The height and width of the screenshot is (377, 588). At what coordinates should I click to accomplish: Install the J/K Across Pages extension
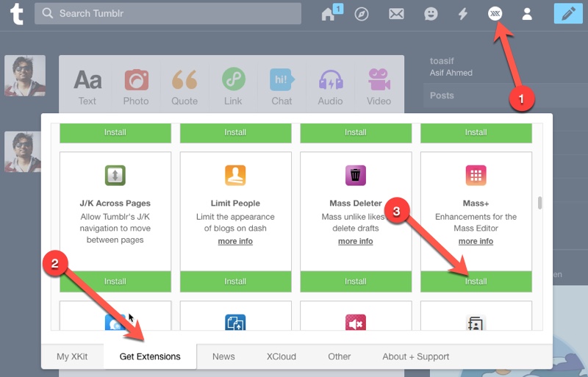point(115,281)
